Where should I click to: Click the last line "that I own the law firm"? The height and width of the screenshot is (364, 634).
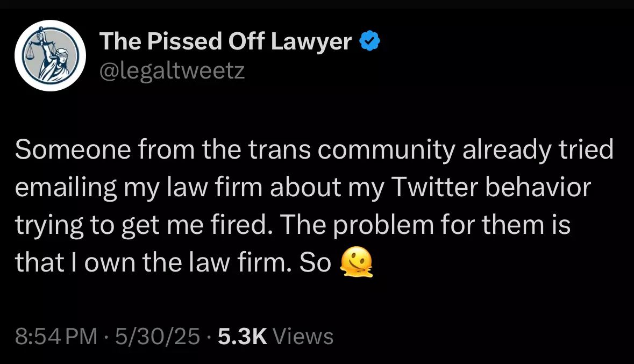[x=153, y=262]
